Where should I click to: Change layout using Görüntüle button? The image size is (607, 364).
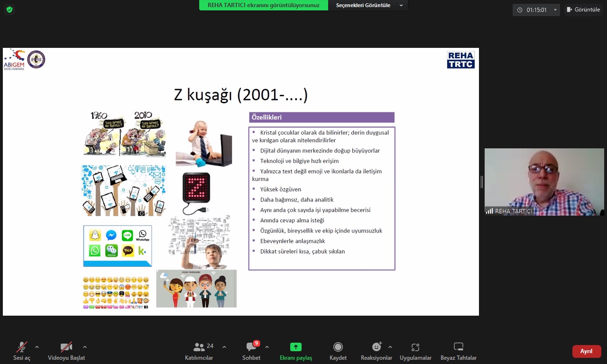[x=583, y=9]
